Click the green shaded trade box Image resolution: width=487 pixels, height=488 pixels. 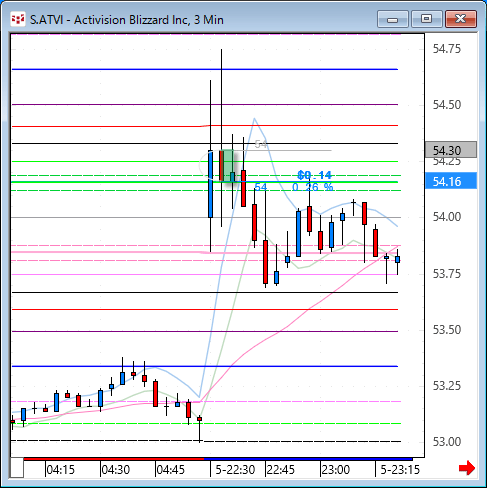pyautogui.click(x=227, y=166)
